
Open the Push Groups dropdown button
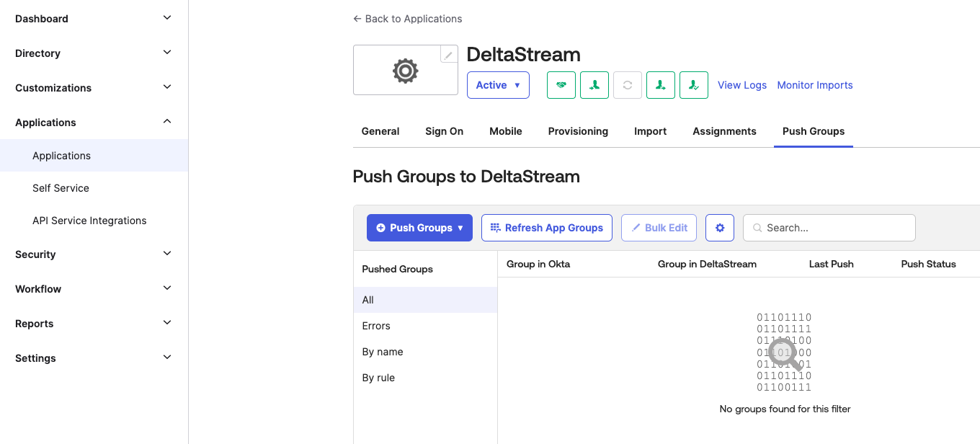[x=419, y=228]
